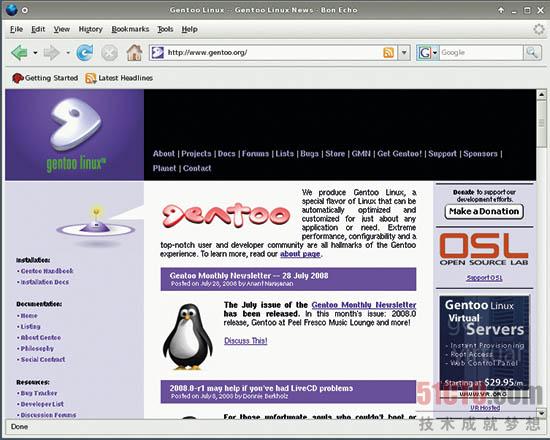
Task: Open the Gentoo Linux Virtual Servers ad
Action: pyautogui.click(x=484, y=347)
